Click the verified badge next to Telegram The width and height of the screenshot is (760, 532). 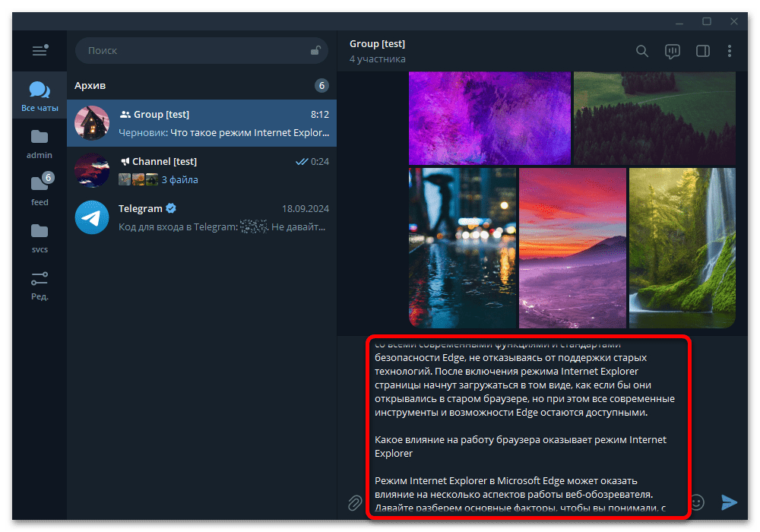click(x=170, y=208)
